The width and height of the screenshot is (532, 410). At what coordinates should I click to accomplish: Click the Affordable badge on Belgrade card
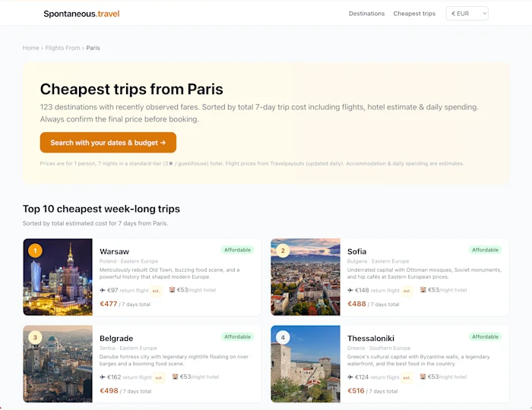click(237, 337)
